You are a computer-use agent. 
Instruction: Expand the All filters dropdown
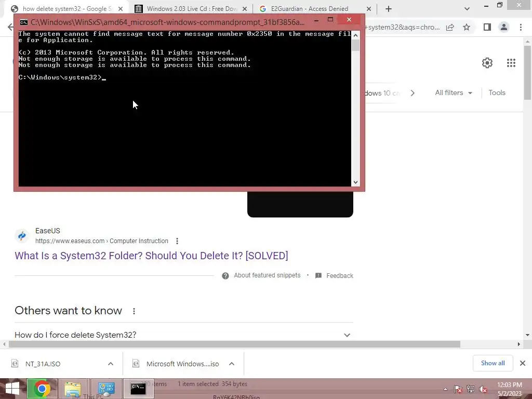[x=454, y=92]
